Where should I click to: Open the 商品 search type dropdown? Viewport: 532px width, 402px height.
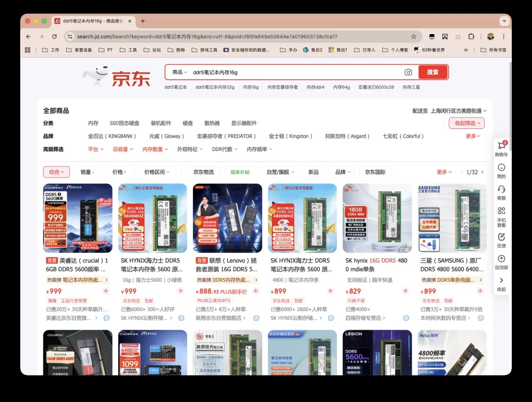click(x=179, y=72)
